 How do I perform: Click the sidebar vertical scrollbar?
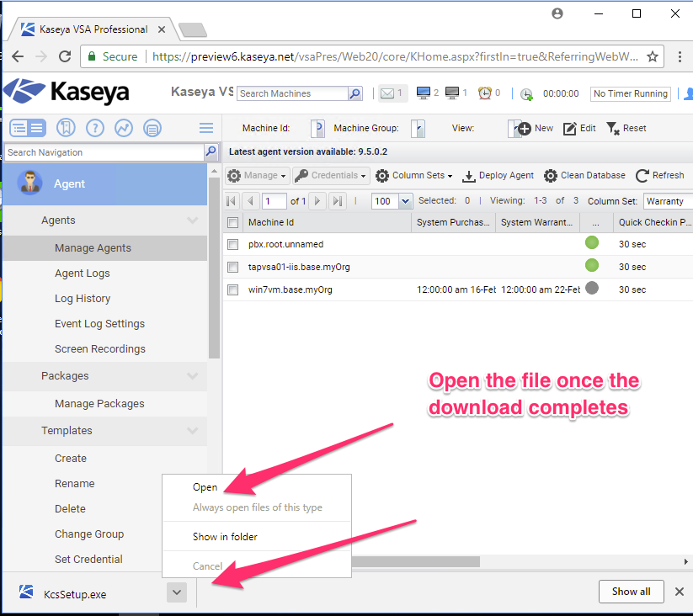click(215, 268)
